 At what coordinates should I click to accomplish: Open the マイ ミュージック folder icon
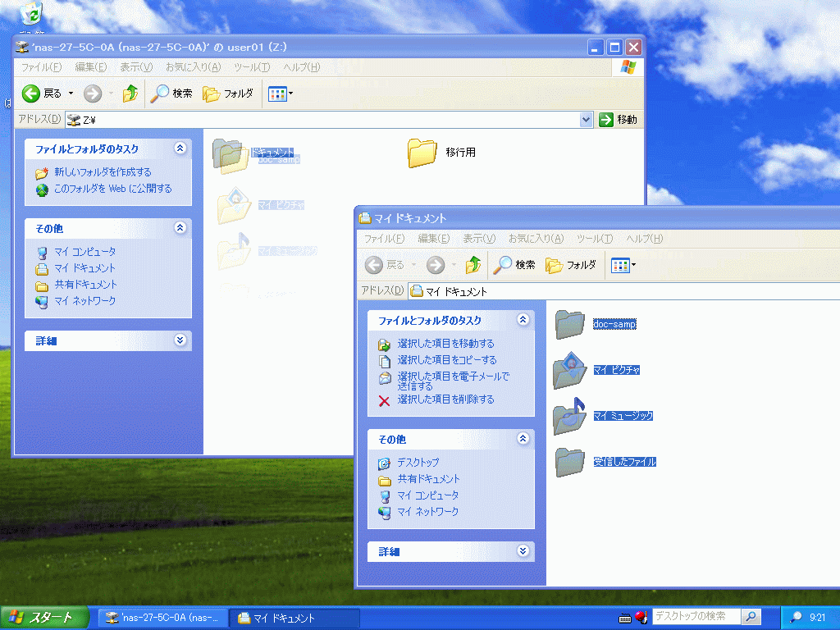[569, 416]
